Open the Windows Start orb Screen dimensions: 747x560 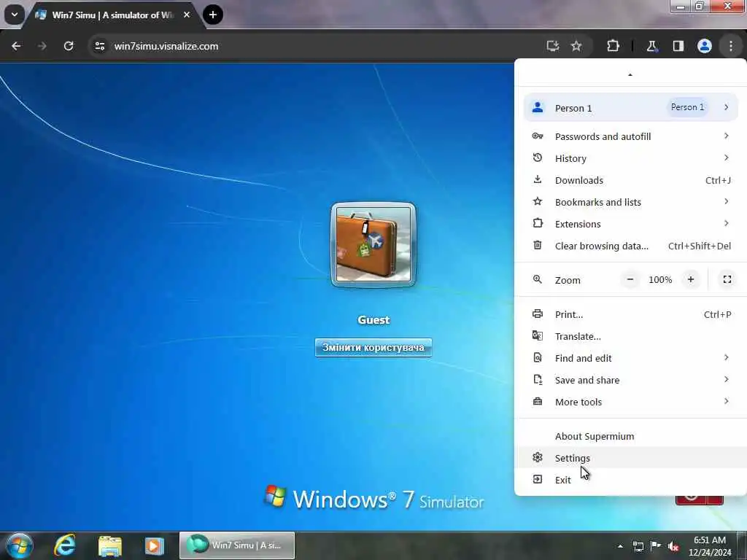pyautogui.click(x=19, y=545)
